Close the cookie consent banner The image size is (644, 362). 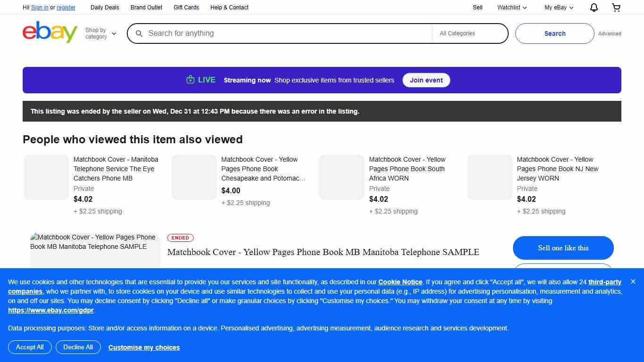pyautogui.click(x=633, y=281)
